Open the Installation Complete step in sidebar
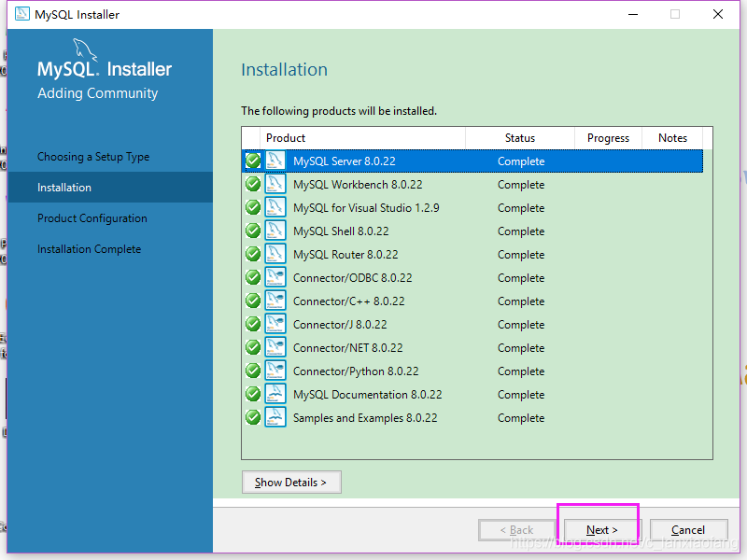Viewport: 747px width, 560px height. [90, 249]
